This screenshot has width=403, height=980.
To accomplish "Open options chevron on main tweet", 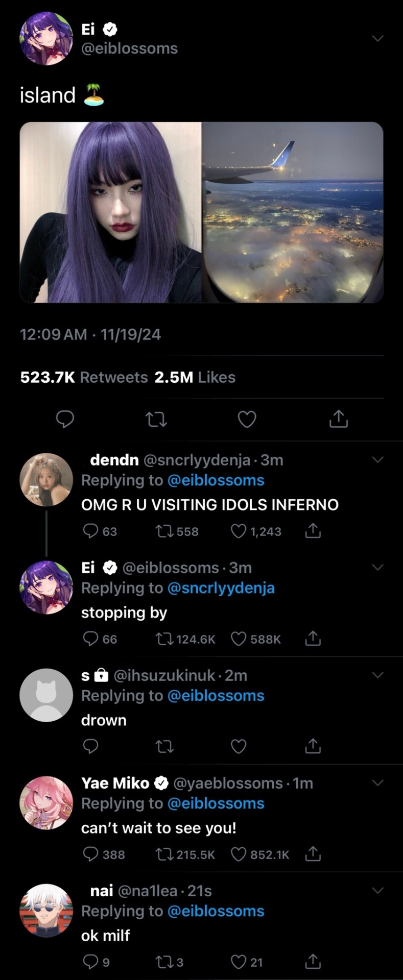I will 377,39.
